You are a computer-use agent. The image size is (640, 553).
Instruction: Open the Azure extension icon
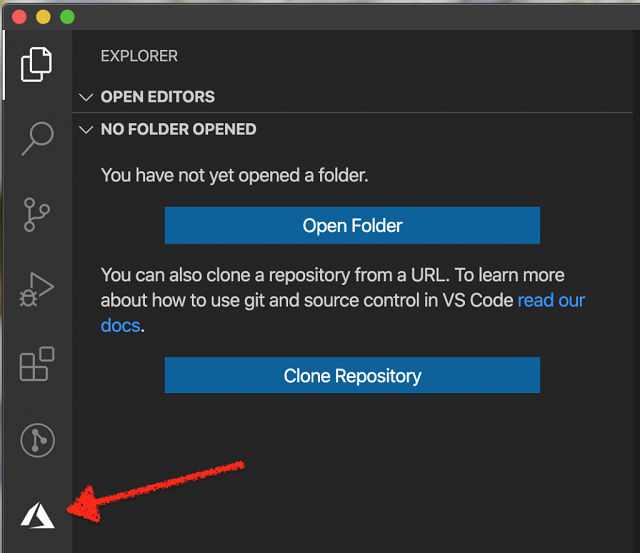[x=37, y=515]
